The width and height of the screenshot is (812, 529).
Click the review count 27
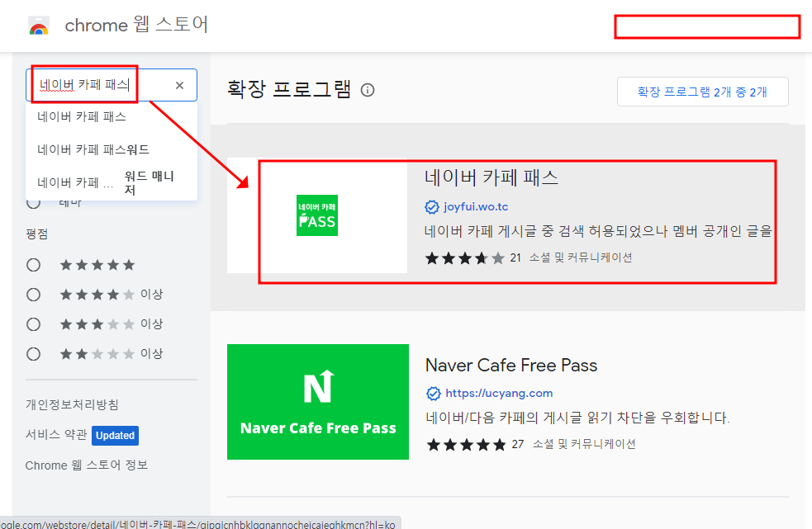pyautogui.click(x=518, y=444)
